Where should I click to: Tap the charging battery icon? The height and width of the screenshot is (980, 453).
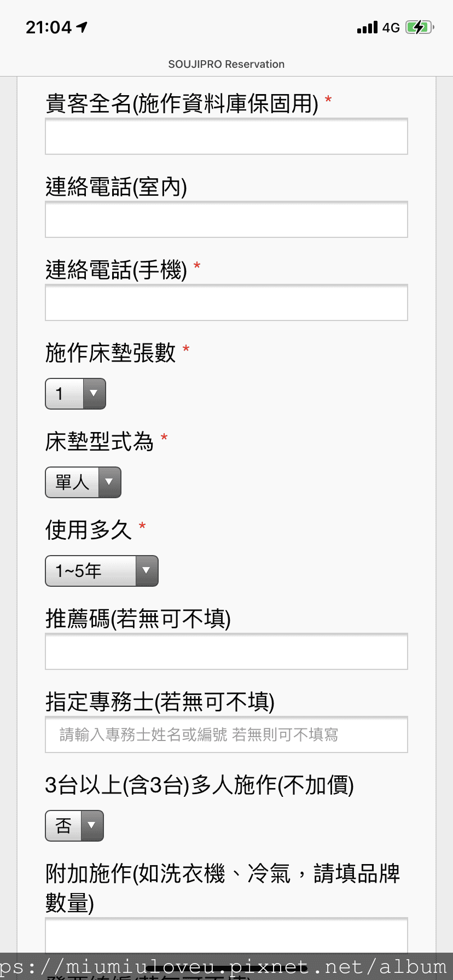pyautogui.click(x=420, y=27)
